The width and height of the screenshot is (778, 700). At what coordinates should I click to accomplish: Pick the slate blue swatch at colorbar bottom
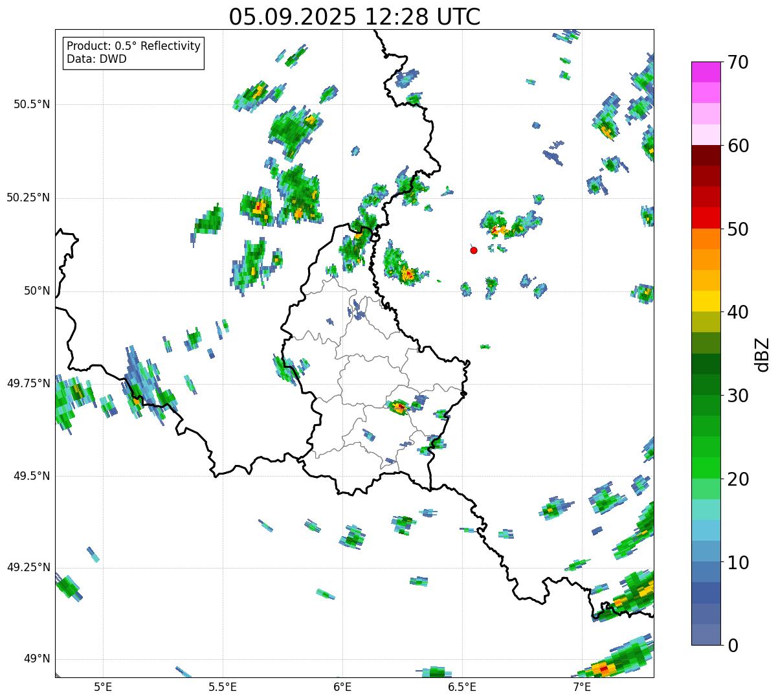click(706, 635)
